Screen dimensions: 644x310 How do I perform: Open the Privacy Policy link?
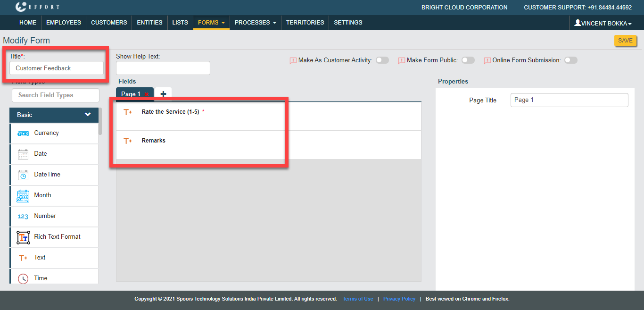(x=399, y=299)
